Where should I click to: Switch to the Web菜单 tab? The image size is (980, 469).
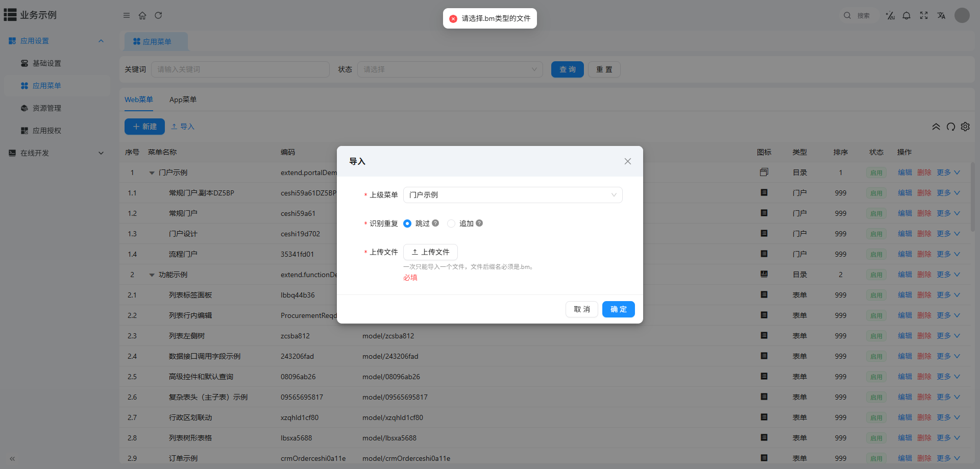pyautogui.click(x=139, y=100)
